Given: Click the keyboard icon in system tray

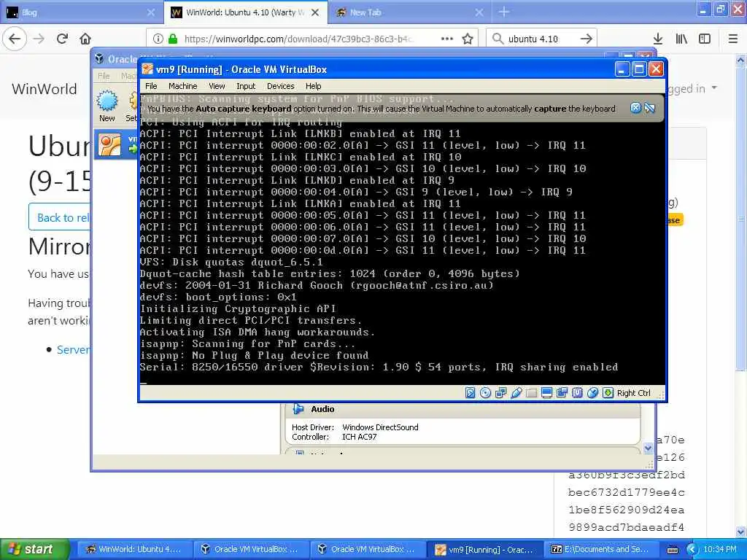Looking at the screenshot, I should pos(673,550).
